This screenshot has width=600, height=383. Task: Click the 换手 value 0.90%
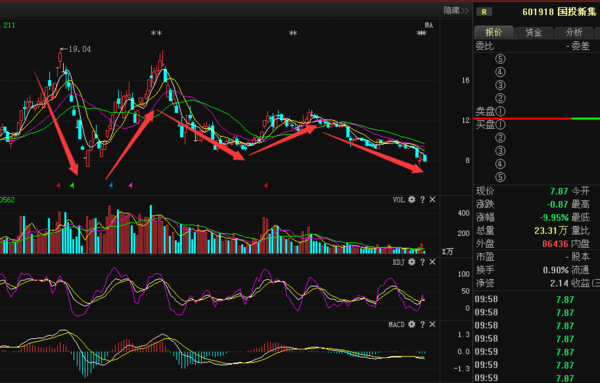pyautogui.click(x=556, y=270)
